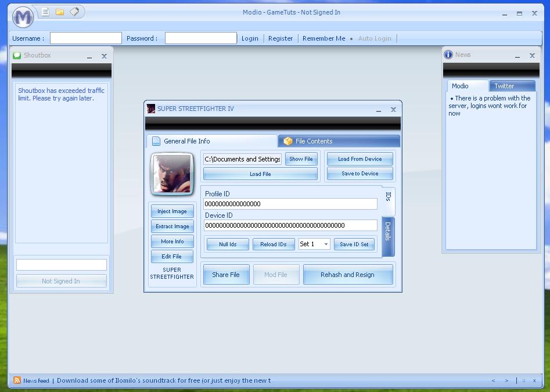Click the green Shoutbox chat icon

pyautogui.click(x=17, y=55)
